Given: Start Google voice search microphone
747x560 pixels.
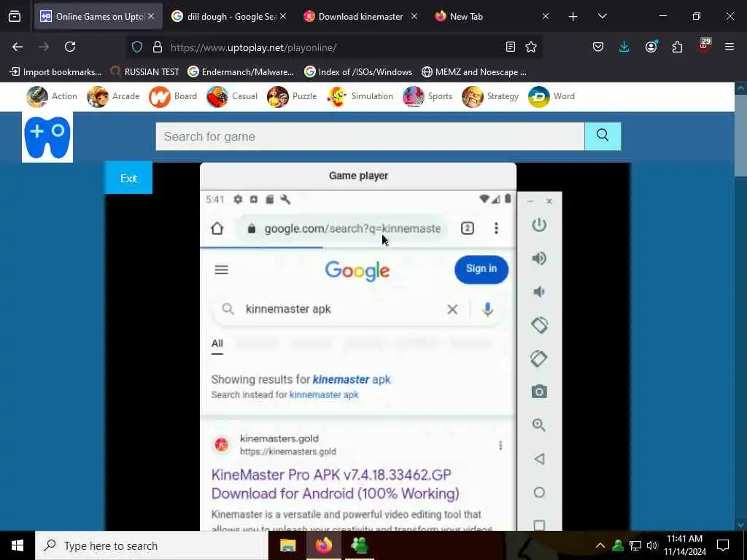Looking at the screenshot, I should tap(487, 309).
